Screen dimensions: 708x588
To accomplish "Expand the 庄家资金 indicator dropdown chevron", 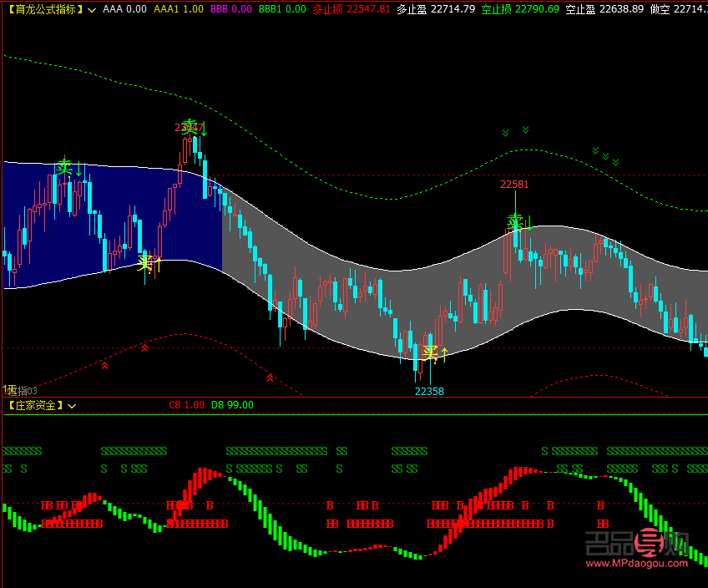I will pyautogui.click(x=72, y=406).
